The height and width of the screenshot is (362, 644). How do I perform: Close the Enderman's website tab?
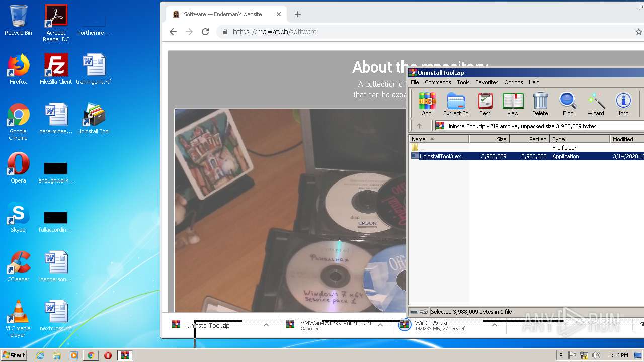[279, 14]
